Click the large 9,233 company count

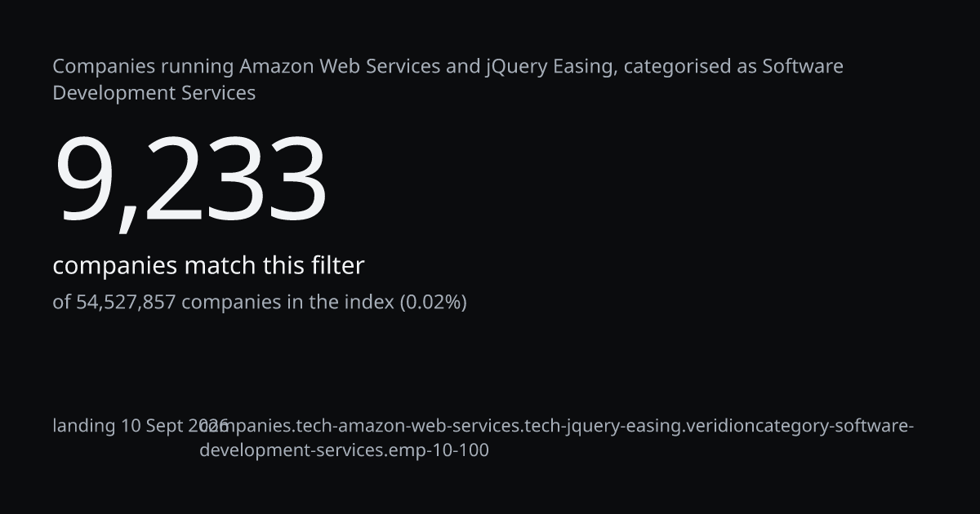(x=190, y=179)
